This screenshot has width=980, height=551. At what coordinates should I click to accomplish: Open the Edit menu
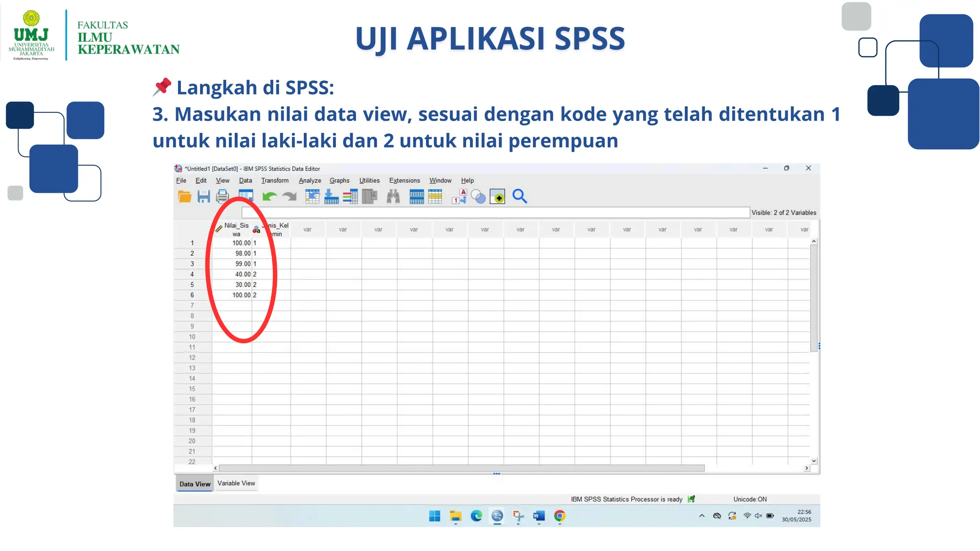click(x=201, y=180)
